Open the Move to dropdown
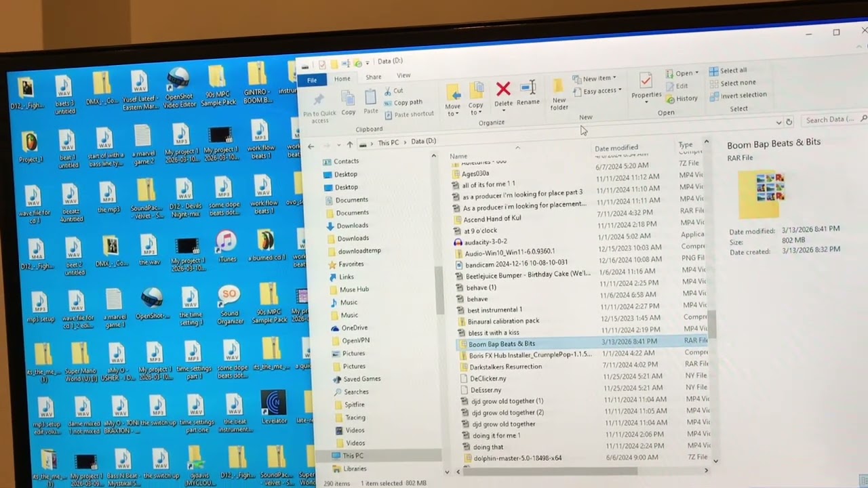 [x=452, y=100]
